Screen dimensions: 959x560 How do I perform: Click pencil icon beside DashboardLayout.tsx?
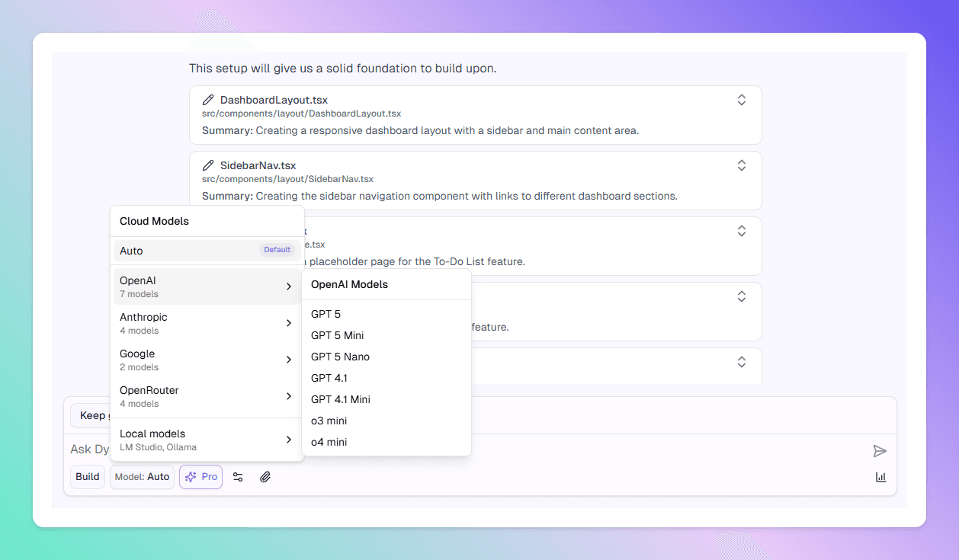(208, 100)
